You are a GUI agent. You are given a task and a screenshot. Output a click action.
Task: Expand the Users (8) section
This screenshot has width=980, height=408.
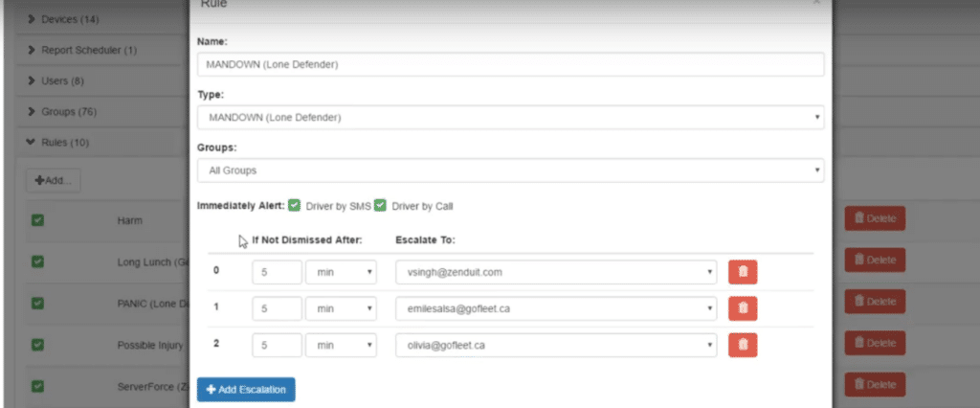point(56,80)
